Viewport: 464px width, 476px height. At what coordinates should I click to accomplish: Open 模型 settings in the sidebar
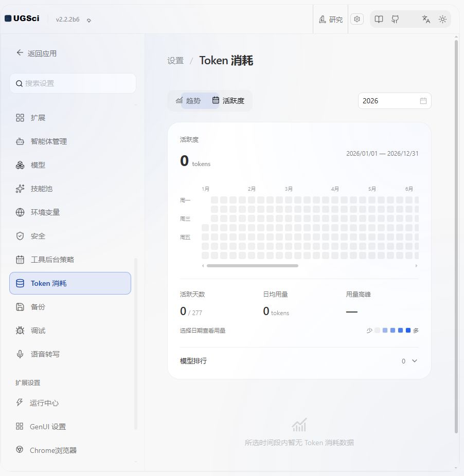(70, 165)
